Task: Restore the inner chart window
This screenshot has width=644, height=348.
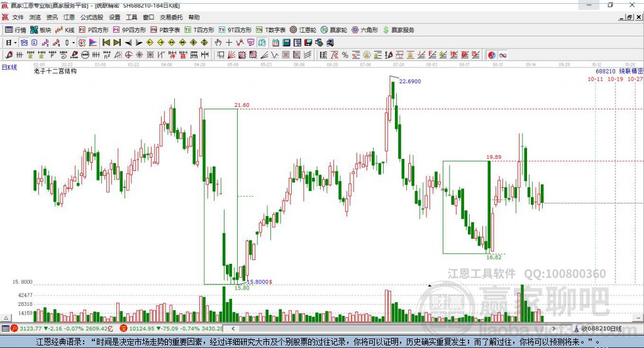Action: pyautogui.click(x=630, y=17)
